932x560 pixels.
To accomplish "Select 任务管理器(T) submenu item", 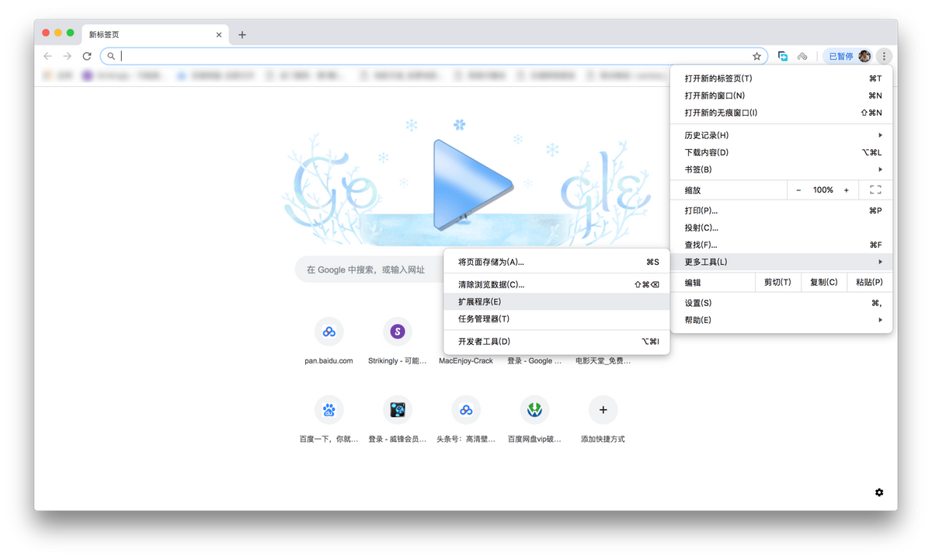I will tap(557, 318).
